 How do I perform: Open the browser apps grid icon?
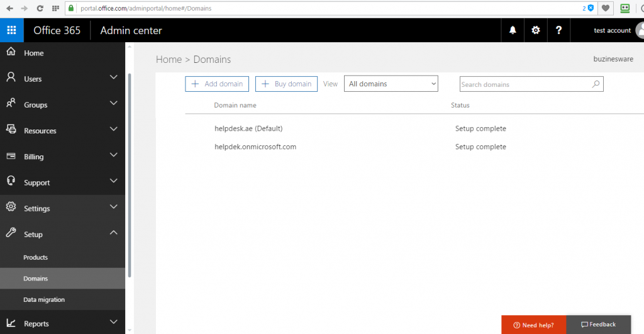[x=55, y=8]
